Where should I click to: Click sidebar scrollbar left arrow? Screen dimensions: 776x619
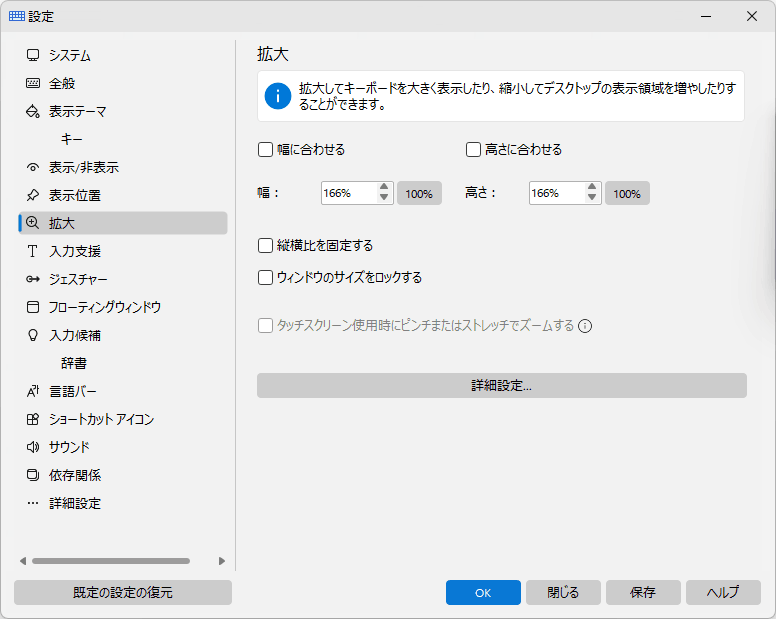coord(23,561)
